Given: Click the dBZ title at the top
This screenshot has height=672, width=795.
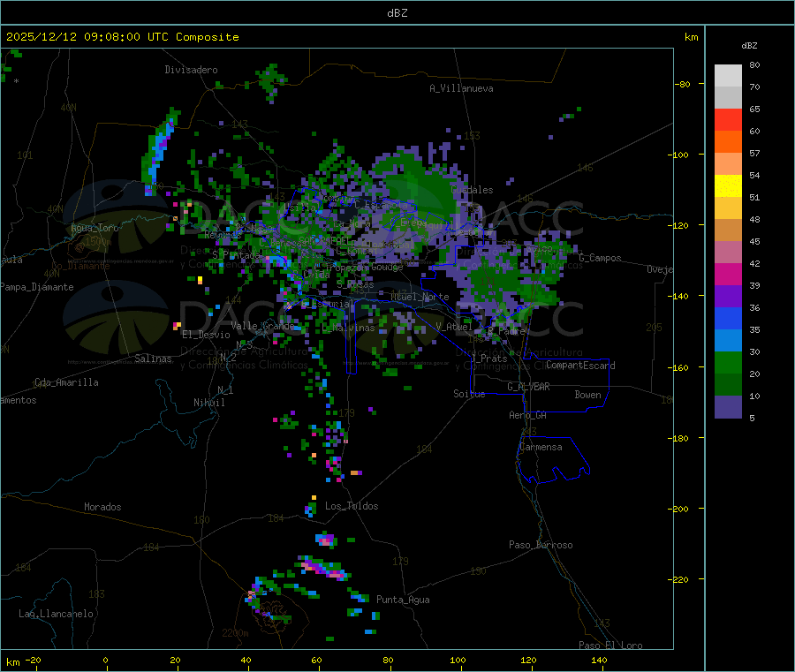Looking at the screenshot, I should (x=397, y=13).
